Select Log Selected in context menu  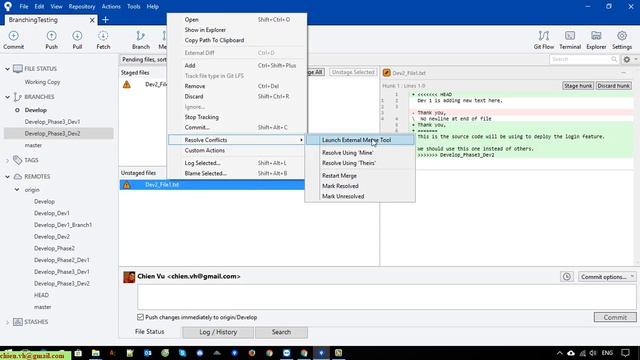pos(237,163)
